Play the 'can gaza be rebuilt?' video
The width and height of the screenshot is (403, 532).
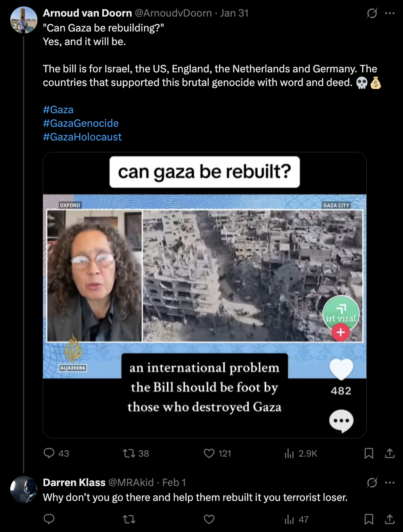click(204, 295)
